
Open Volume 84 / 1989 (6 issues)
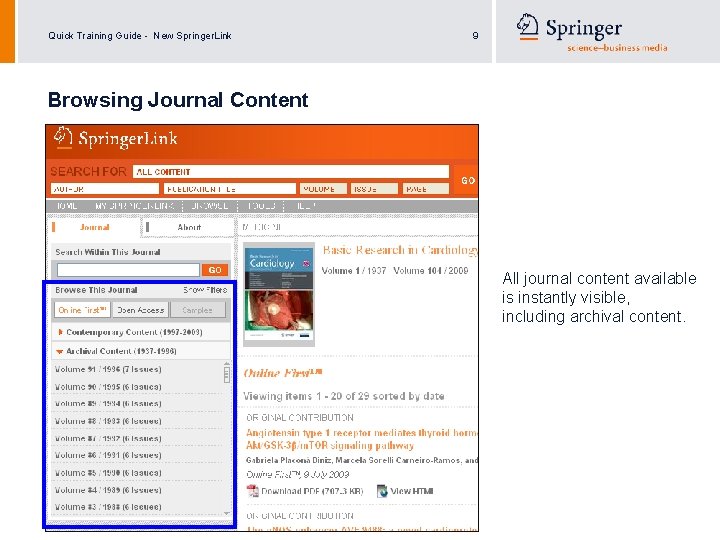pos(108,490)
